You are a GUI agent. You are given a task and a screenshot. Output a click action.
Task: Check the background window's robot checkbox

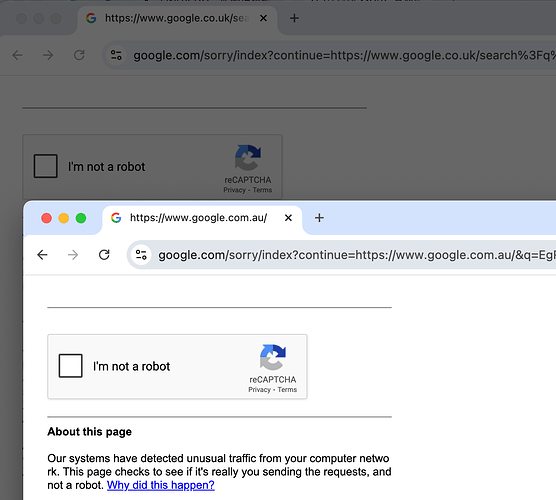pos(45,166)
